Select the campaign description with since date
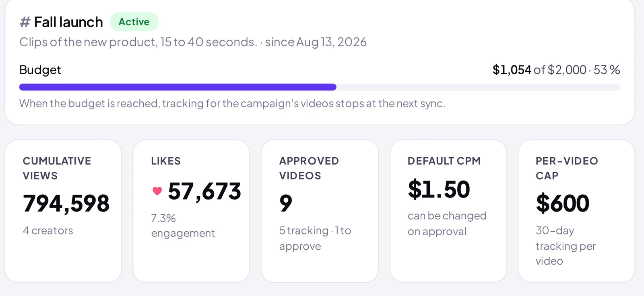 point(193,42)
